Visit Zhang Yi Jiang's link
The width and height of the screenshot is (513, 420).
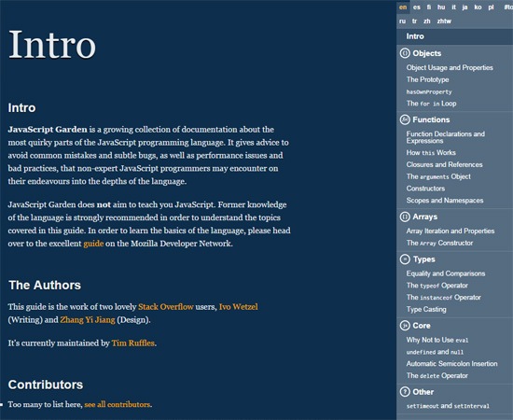(88, 320)
